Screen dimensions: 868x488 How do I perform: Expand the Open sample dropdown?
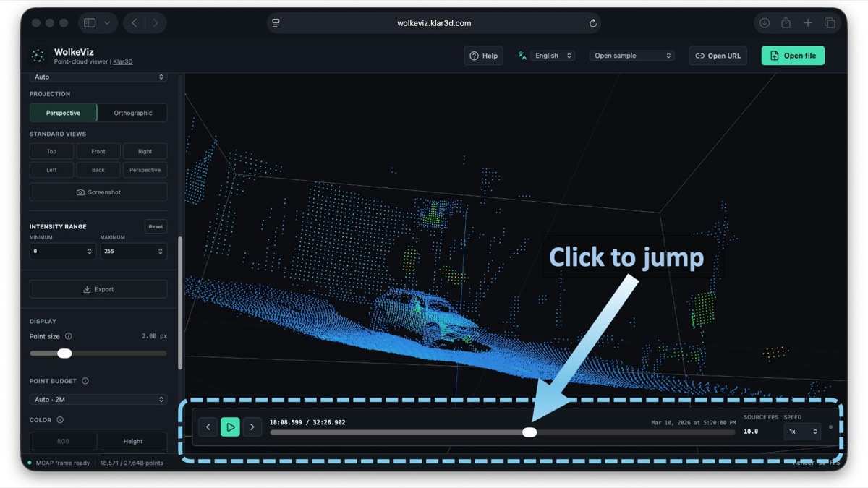[632, 56]
